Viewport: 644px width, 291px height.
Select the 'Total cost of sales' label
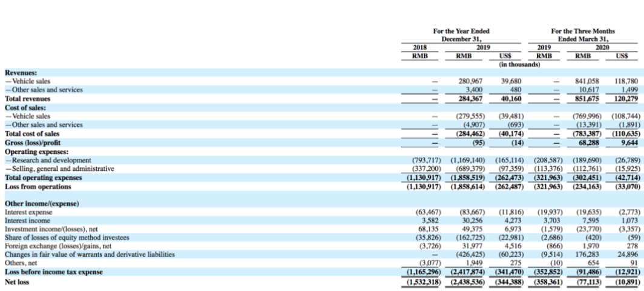(x=31, y=133)
